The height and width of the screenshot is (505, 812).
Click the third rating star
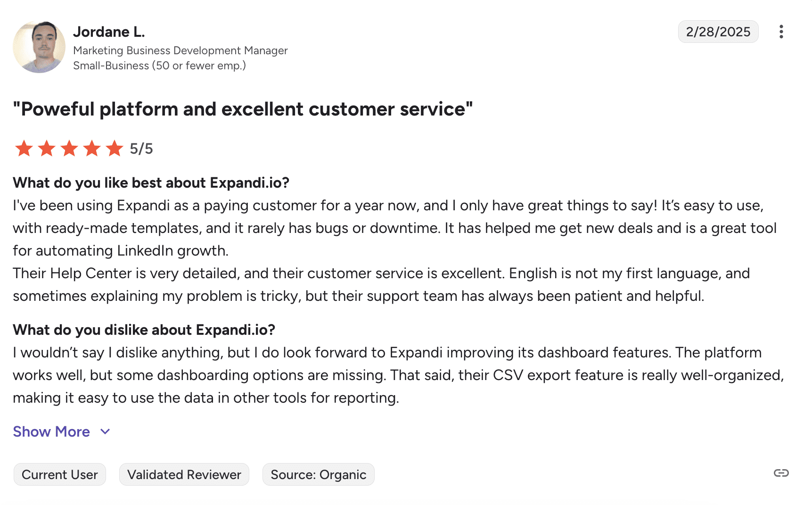point(69,149)
